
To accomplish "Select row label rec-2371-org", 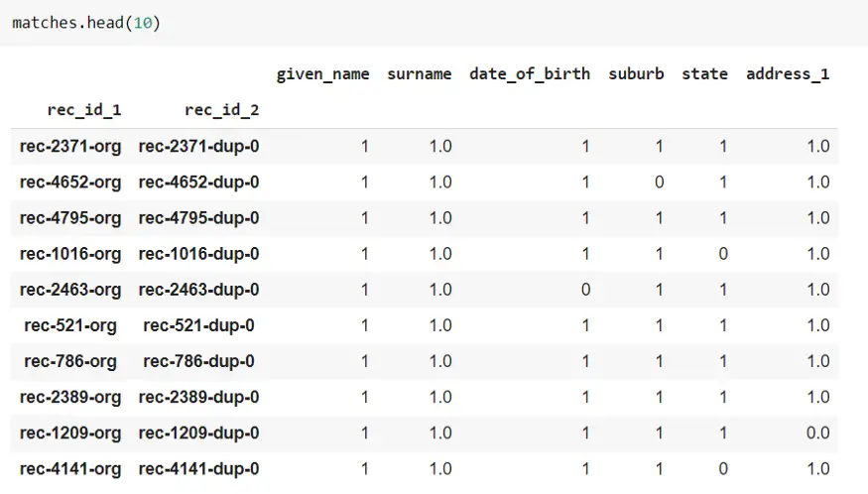I will click(x=70, y=146).
